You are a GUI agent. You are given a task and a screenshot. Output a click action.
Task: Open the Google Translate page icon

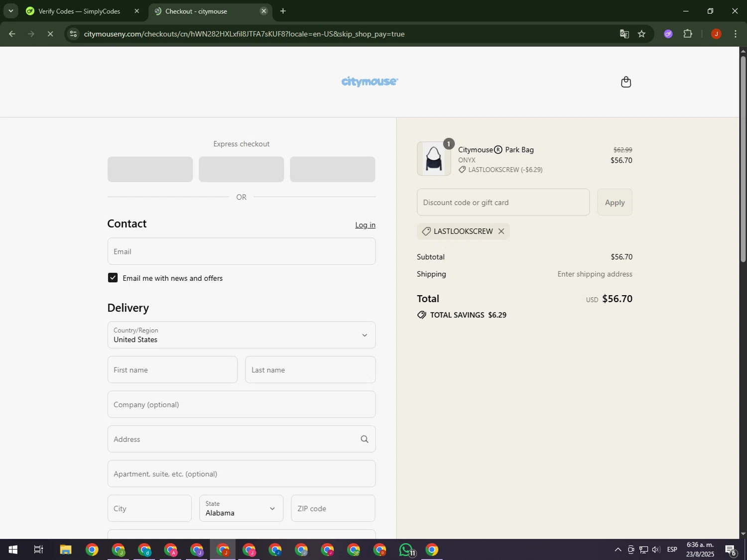click(624, 34)
